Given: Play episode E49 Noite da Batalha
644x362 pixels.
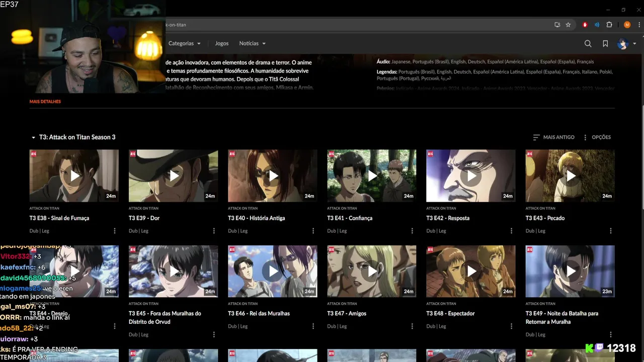Looking at the screenshot, I should (x=570, y=271).
